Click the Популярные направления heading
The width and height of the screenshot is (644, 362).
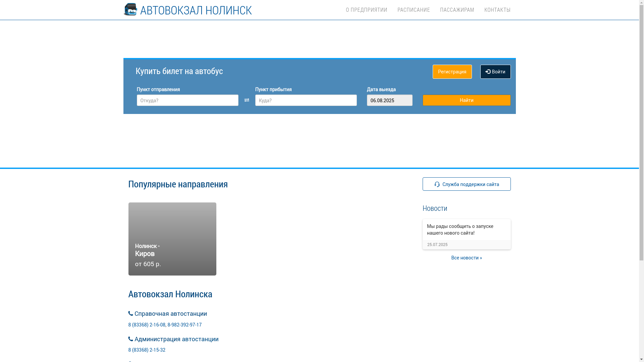[x=178, y=184]
